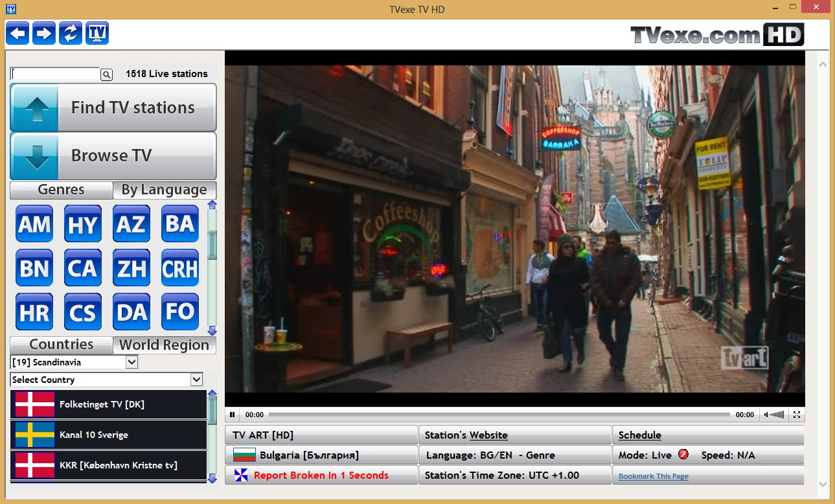Switch to the Countries tab

(62, 345)
